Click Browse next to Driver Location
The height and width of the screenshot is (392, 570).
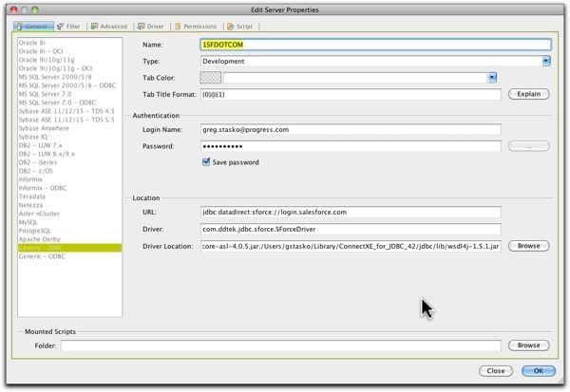tap(529, 246)
